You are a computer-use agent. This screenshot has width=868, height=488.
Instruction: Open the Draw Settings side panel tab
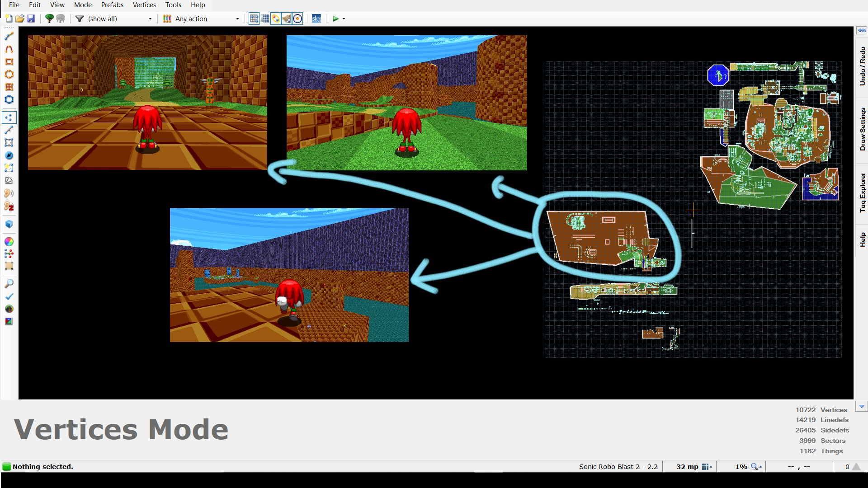pyautogui.click(x=862, y=129)
